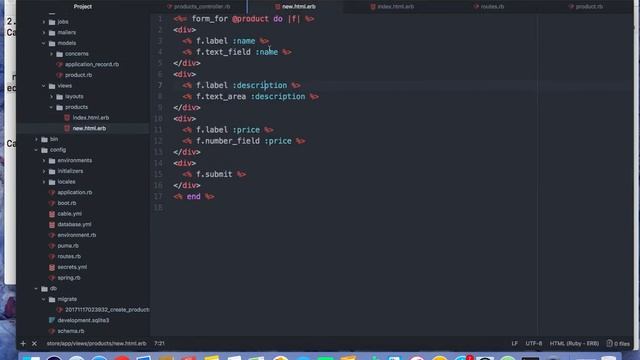Image resolution: width=640 pixels, height=360 pixels.
Task: Open the create_products migration file
Action: 107,310
